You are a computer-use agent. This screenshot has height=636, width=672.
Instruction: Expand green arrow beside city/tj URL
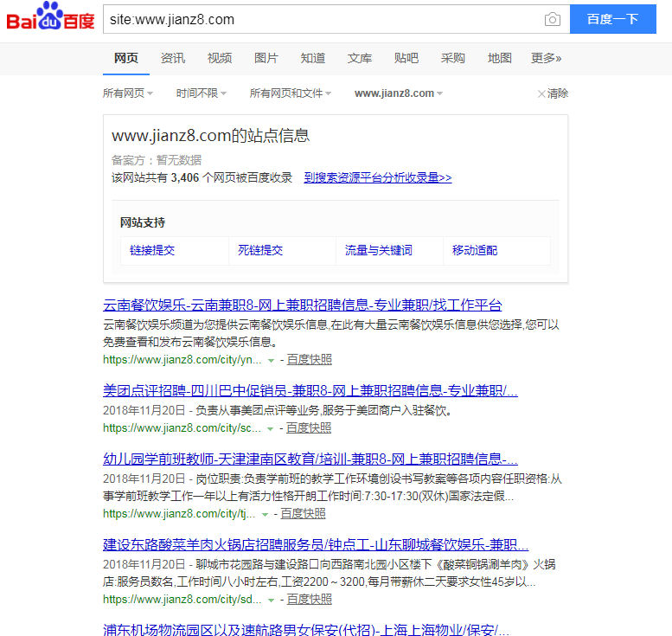click(265, 515)
